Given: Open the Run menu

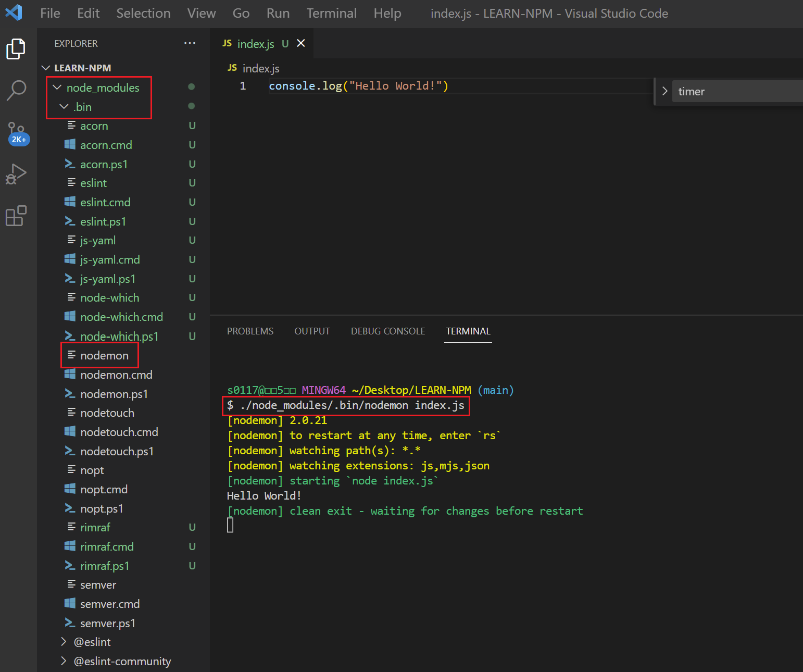Looking at the screenshot, I should click(x=278, y=13).
